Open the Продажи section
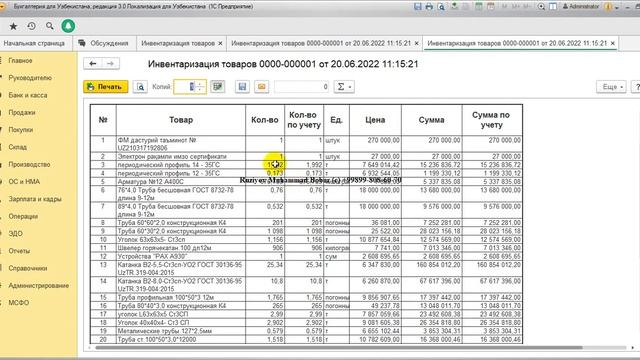640x360 pixels. tap(22, 112)
